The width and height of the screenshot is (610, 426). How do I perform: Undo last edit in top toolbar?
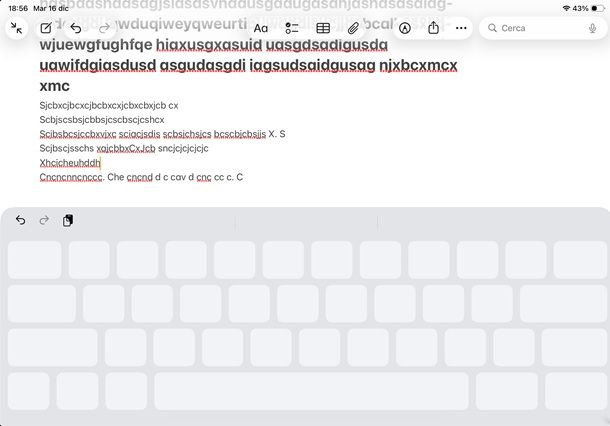76,28
